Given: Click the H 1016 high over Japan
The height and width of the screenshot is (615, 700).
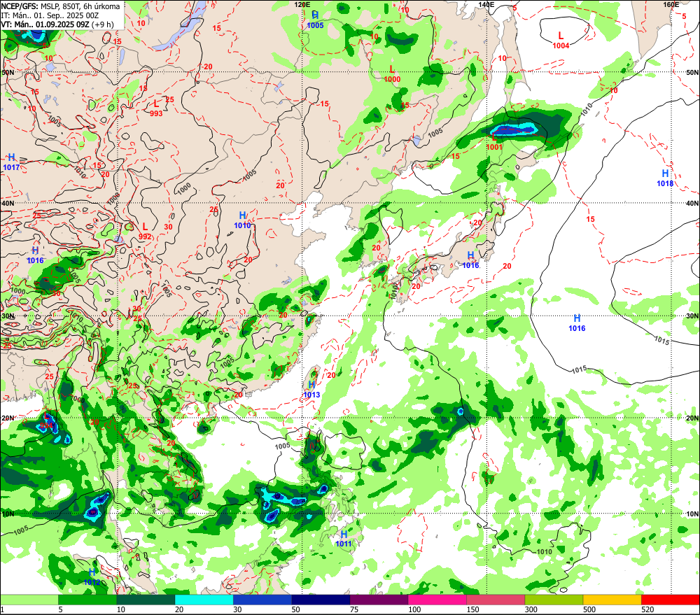Looking at the screenshot, I should pyautogui.click(x=470, y=260).
